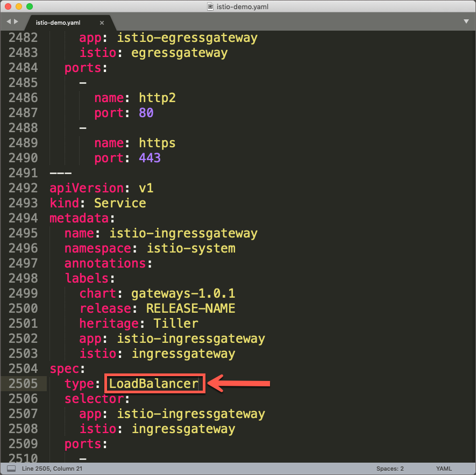This screenshot has height=475, width=476.
Task: Toggle the side bar icon in status bar
Action: point(11,469)
